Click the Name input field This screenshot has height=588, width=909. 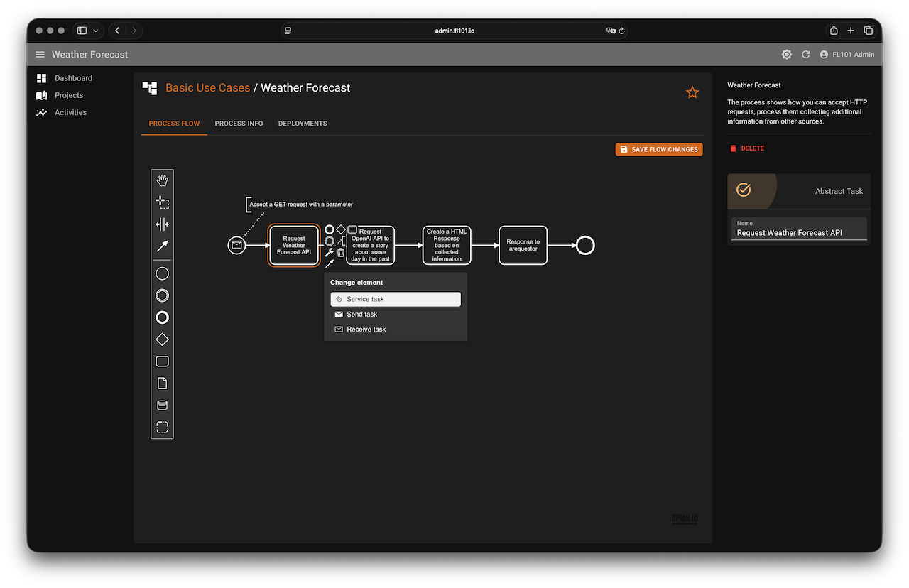point(799,232)
